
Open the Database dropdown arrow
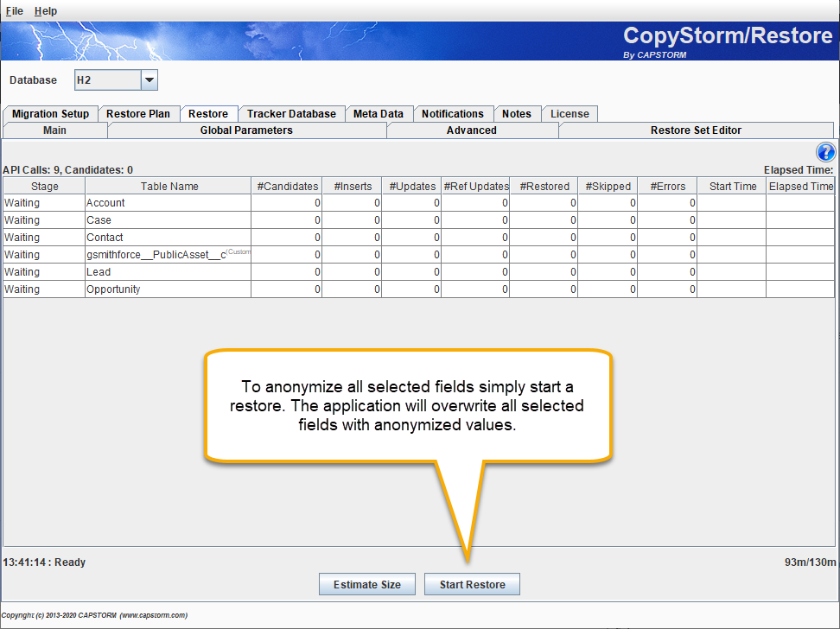pyautogui.click(x=150, y=80)
